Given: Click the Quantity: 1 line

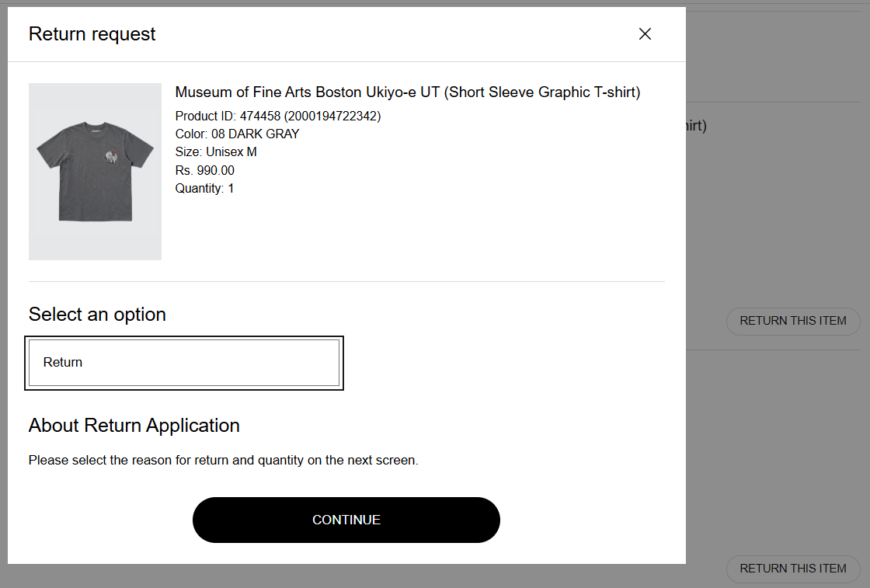Looking at the screenshot, I should tap(205, 188).
